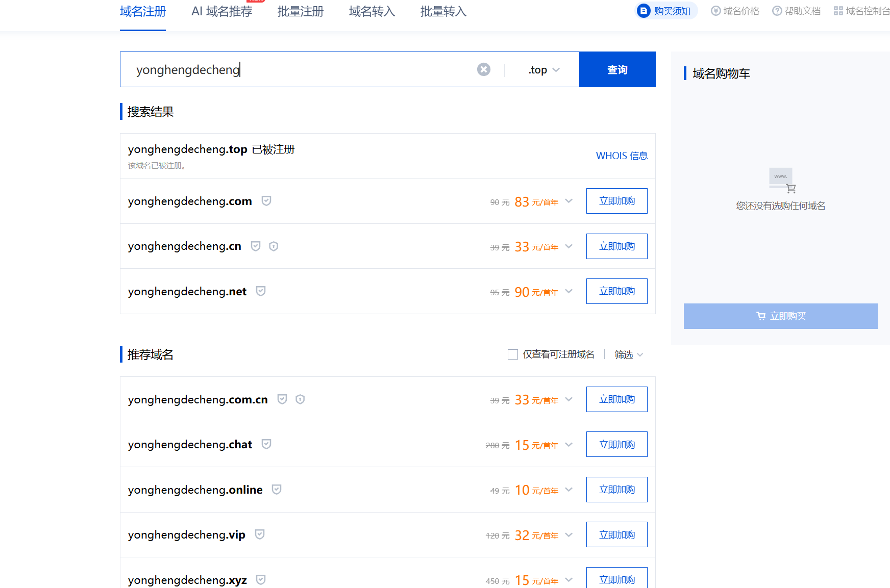Viewport: 890px width, 588px height.
Task: Click the shield icon next to yonghengdecheng.net
Action: click(261, 291)
